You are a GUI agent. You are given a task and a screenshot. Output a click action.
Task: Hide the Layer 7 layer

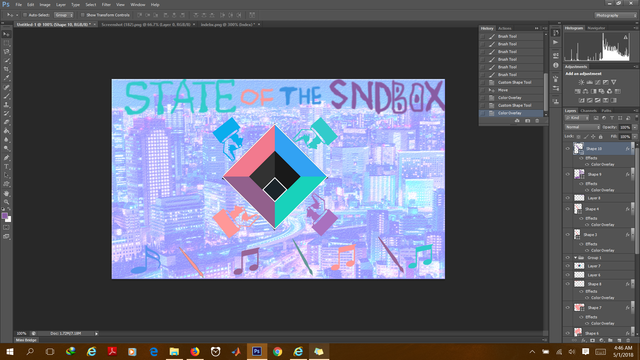(567, 266)
